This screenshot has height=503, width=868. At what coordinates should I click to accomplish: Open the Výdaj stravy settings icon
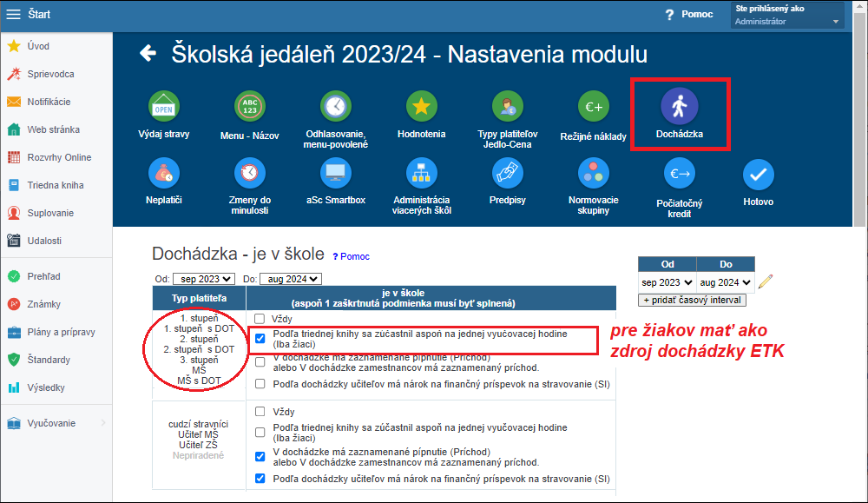click(163, 107)
